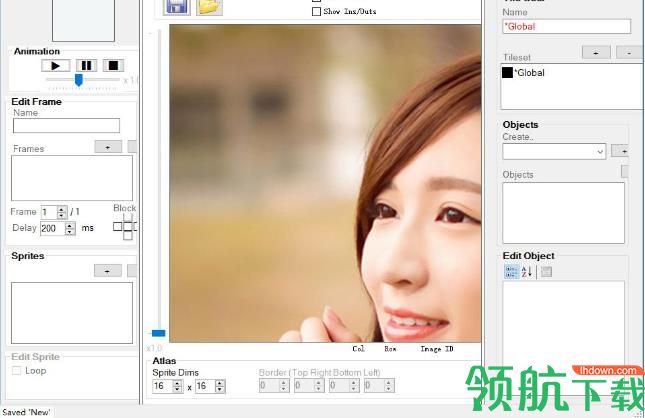Image resolution: width=645 pixels, height=418 pixels.
Task: Toggle the bottom Block checkbox
Action: tap(128, 235)
